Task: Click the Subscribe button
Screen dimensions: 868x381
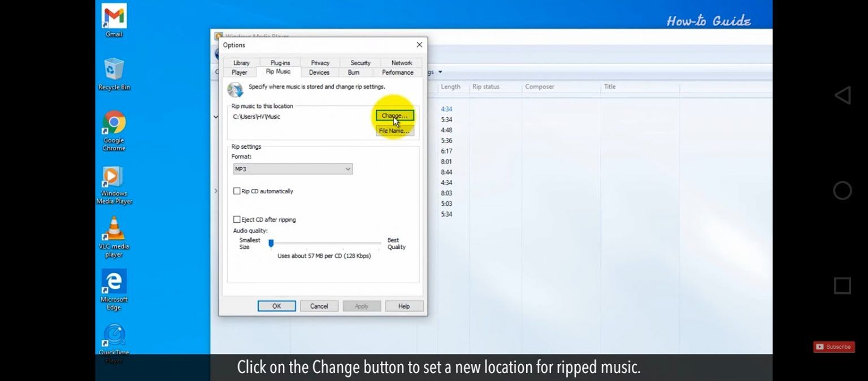Action: pyautogui.click(x=834, y=347)
